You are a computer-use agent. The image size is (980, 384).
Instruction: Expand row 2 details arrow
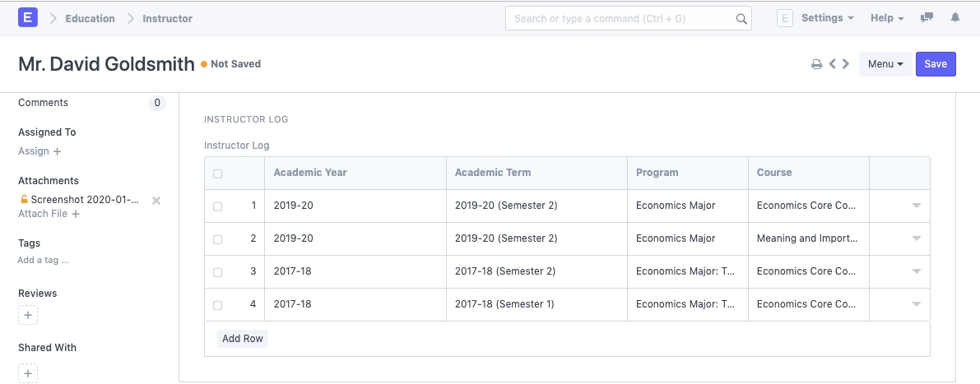916,238
